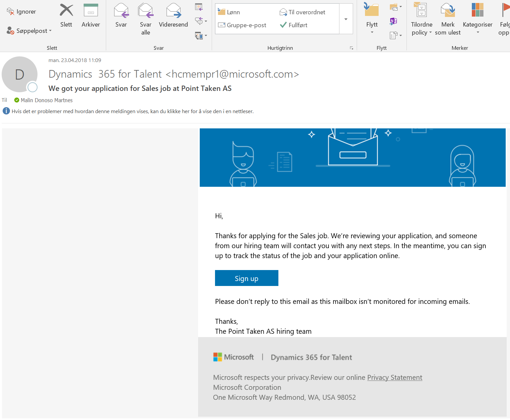Run the Fullført quick step
Screen dimensions: 510x420
pyautogui.click(x=294, y=25)
